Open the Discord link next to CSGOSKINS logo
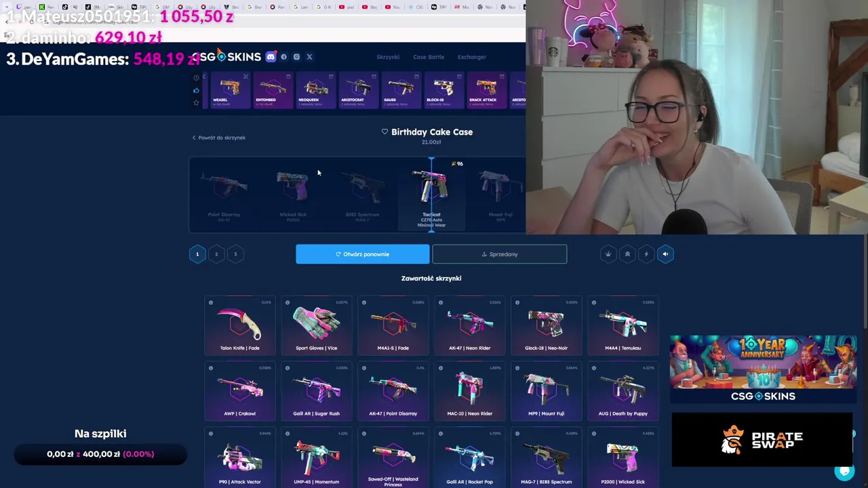Screen dimensions: 868x488 tap(271, 57)
